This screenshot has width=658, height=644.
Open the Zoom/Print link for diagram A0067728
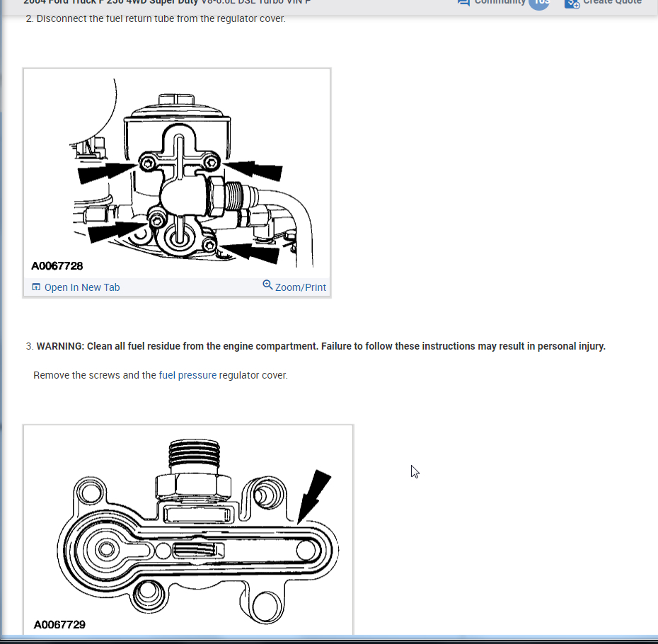click(x=301, y=287)
